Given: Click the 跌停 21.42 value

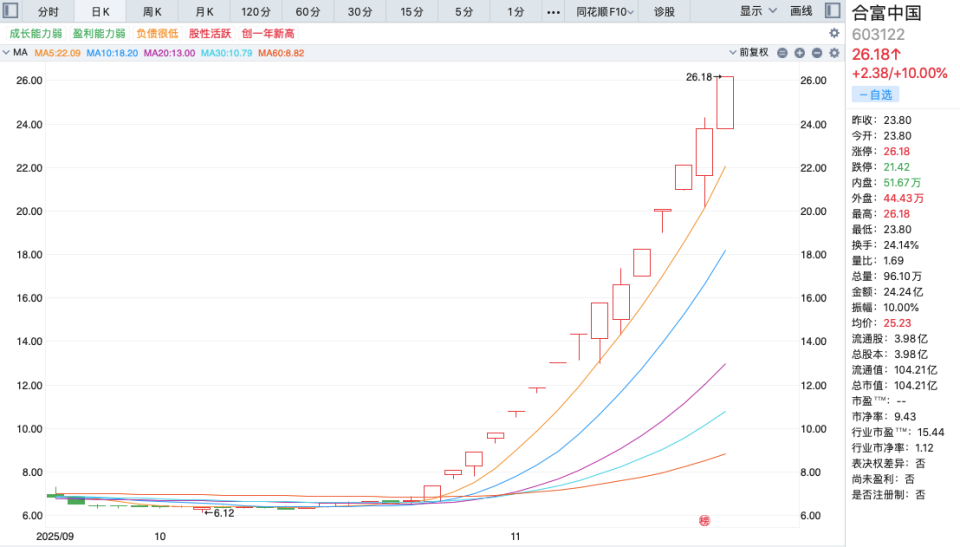Looking at the screenshot, I should click(x=896, y=167).
